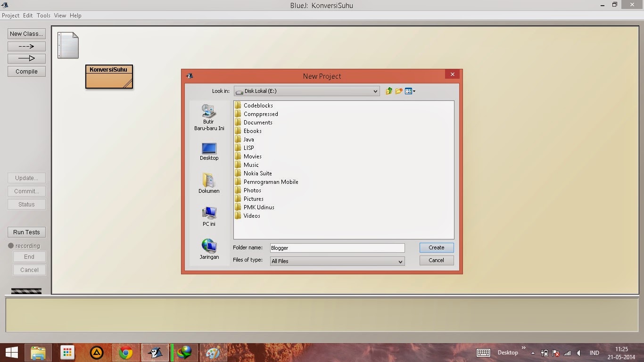The height and width of the screenshot is (362, 644).
Task: Select the LISP folder
Action: click(244, 148)
